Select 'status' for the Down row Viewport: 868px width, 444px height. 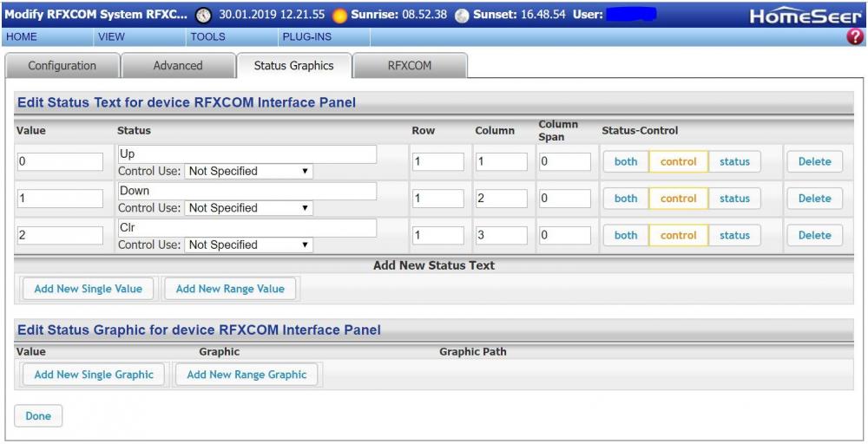[734, 199]
